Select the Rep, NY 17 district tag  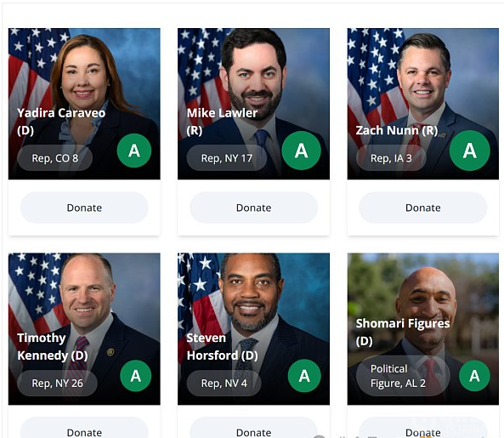pyautogui.click(x=227, y=158)
